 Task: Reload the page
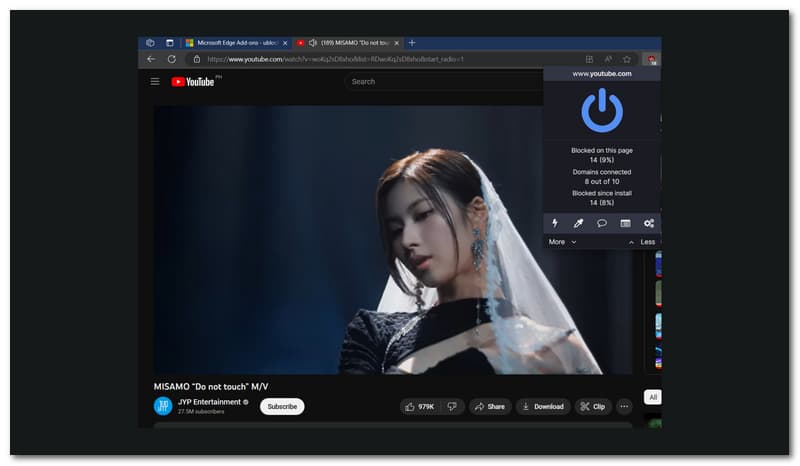pos(172,59)
